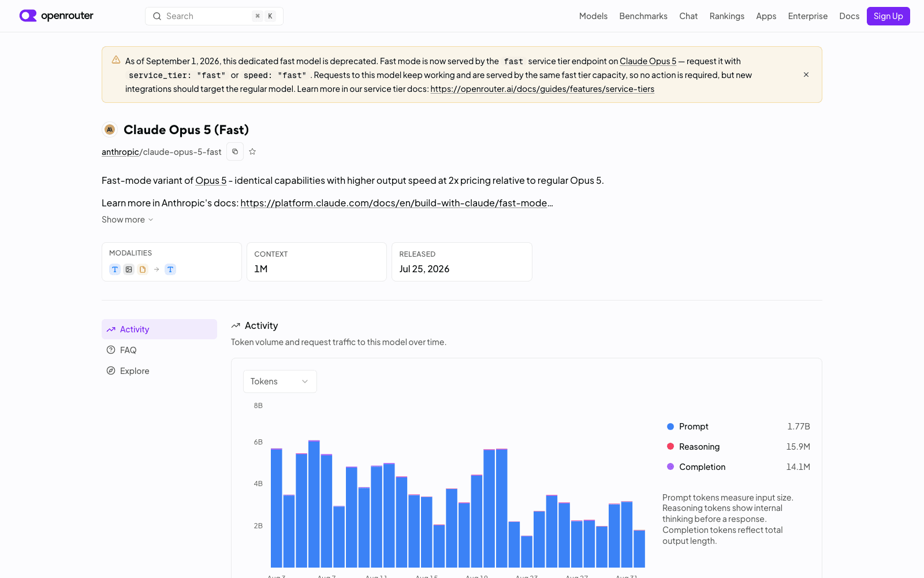Open the anthropic provider link
924x578 pixels.
(120, 152)
